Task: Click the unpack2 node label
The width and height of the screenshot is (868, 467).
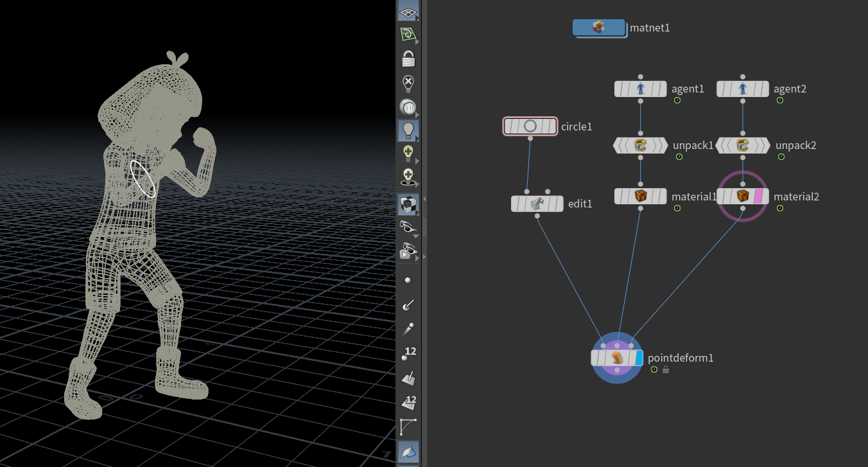Action: click(796, 145)
